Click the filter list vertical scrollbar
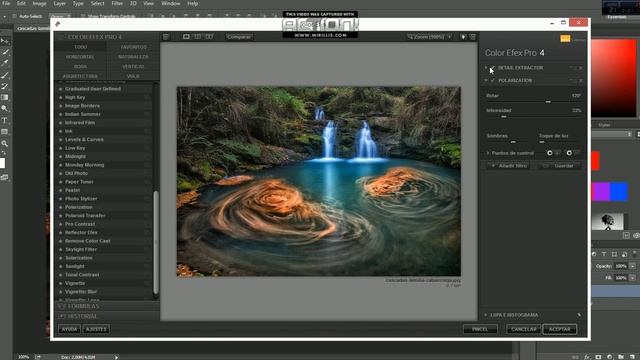Image resolution: width=640 pixels, height=360 pixels. tap(156, 242)
